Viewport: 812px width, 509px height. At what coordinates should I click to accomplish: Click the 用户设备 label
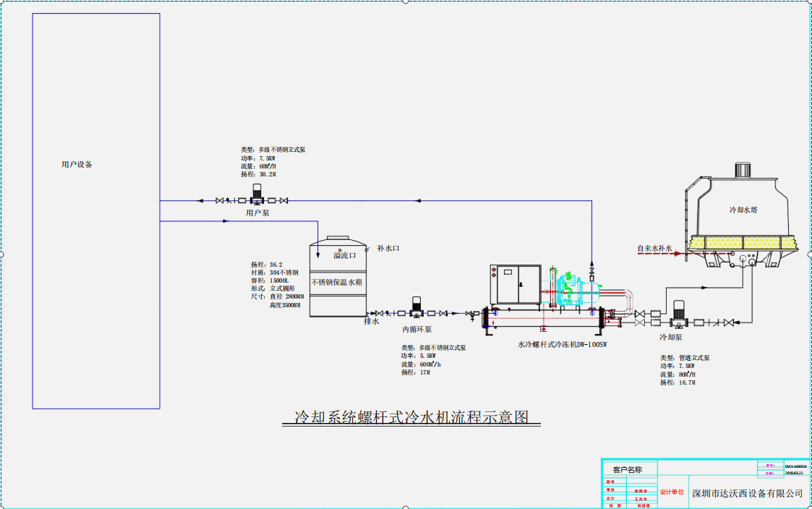tap(77, 165)
